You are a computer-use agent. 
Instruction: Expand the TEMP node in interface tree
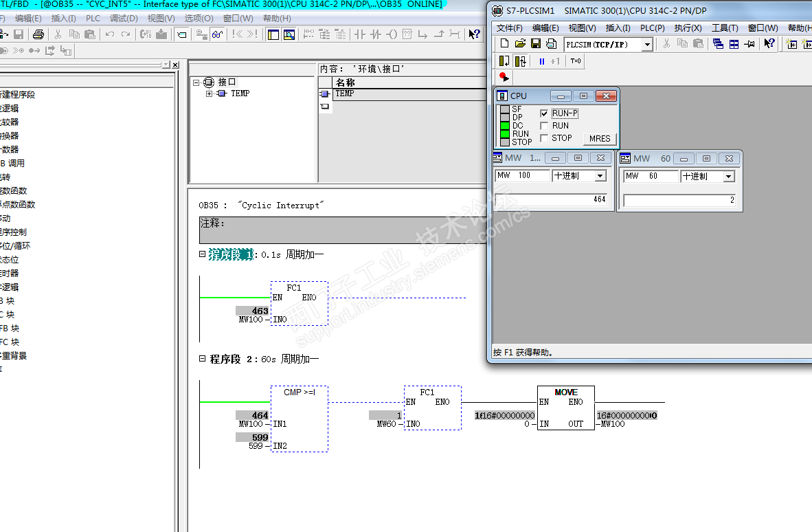(x=209, y=93)
